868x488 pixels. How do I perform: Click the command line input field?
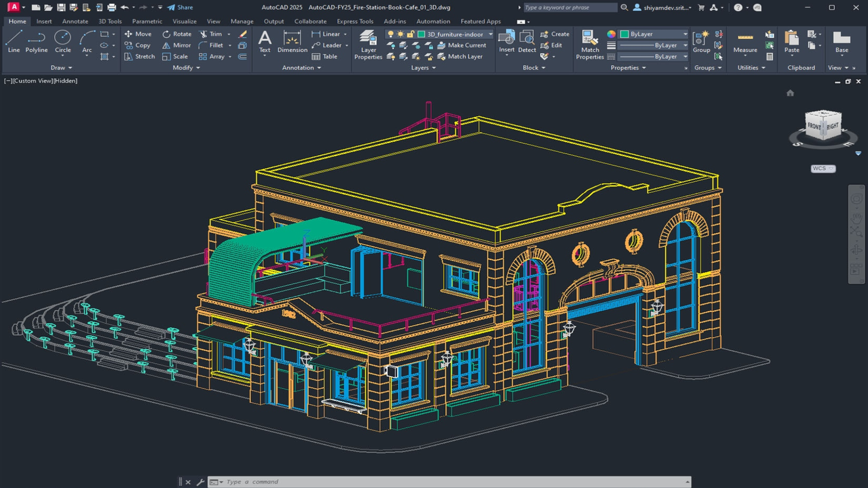pyautogui.click(x=450, y=481)
